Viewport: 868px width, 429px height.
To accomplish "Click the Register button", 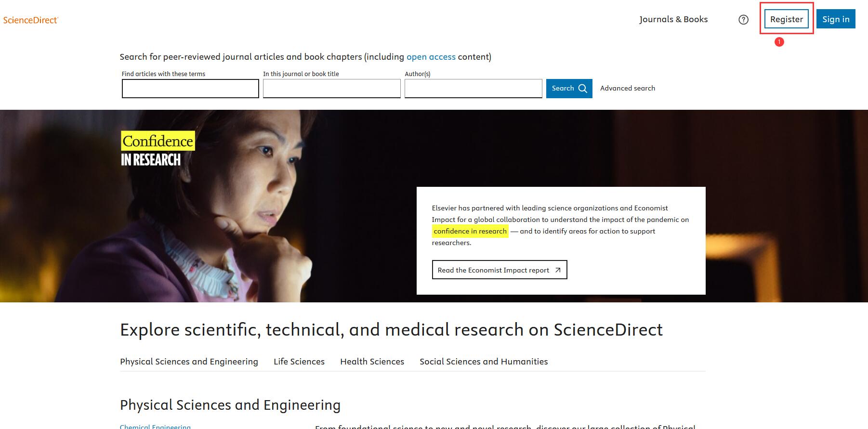I will point(786,19).
